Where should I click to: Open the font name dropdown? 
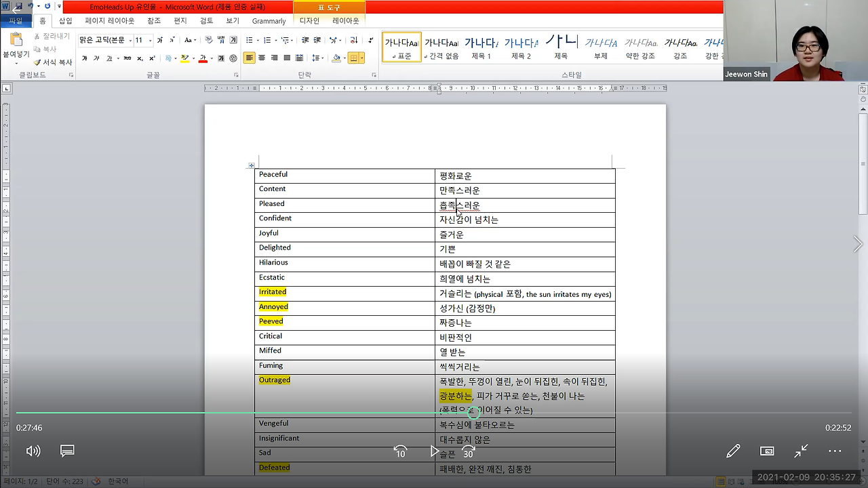[130, 40]
